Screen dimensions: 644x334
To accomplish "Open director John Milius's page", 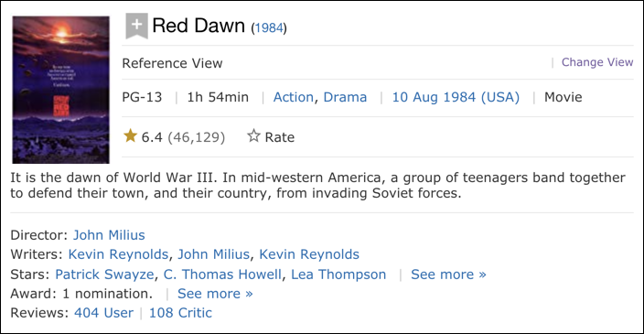I will click(x=109, y=235).
